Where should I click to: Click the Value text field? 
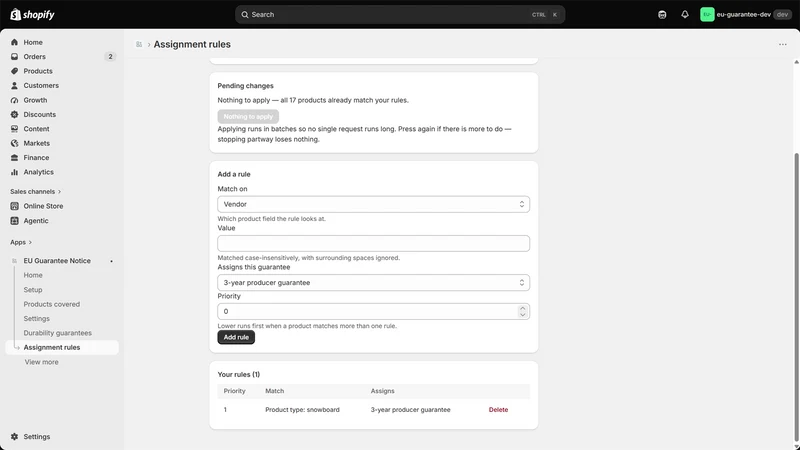pos(373,243)
